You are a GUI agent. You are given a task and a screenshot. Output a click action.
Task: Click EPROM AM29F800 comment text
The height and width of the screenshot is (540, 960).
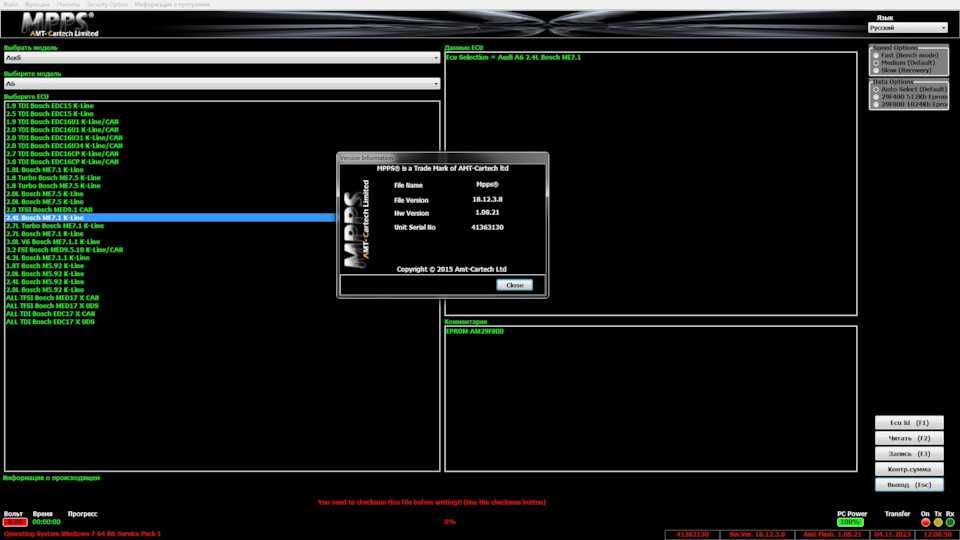(474, 331)
